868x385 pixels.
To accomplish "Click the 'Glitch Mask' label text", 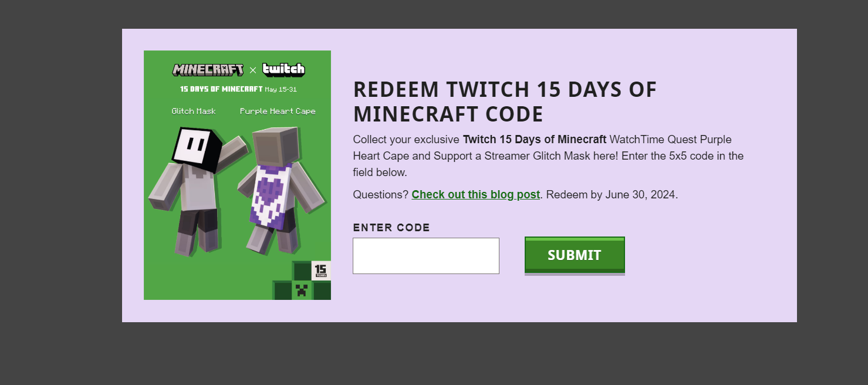I will [x=194, y=111].
